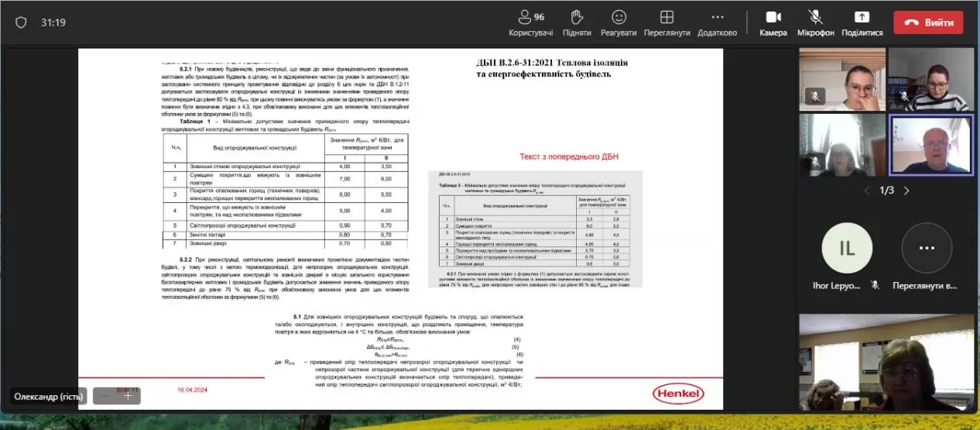Select the top-left participant video tile
Viewport: 980px width, 430px height.
point(841,80)
